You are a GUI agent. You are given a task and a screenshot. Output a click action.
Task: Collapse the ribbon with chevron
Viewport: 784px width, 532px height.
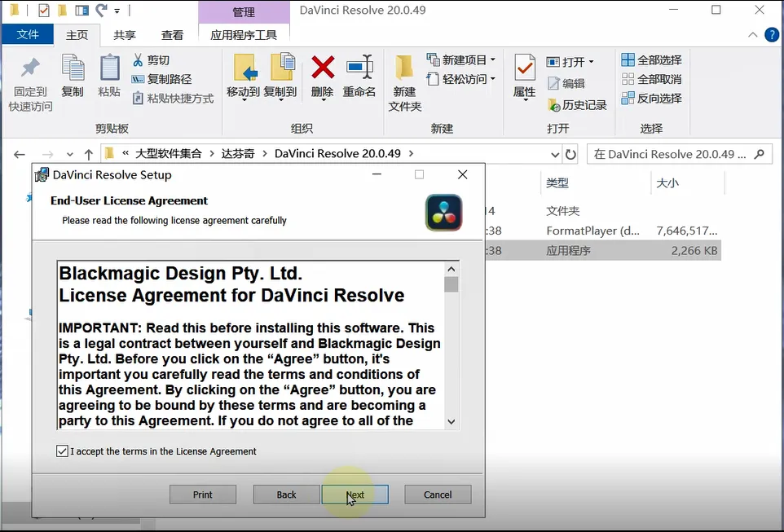(x=752, y=34)
